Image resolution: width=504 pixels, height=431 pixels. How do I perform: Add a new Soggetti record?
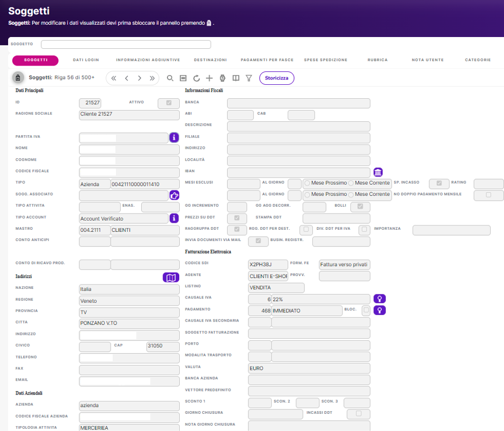(x=209, y=78)
